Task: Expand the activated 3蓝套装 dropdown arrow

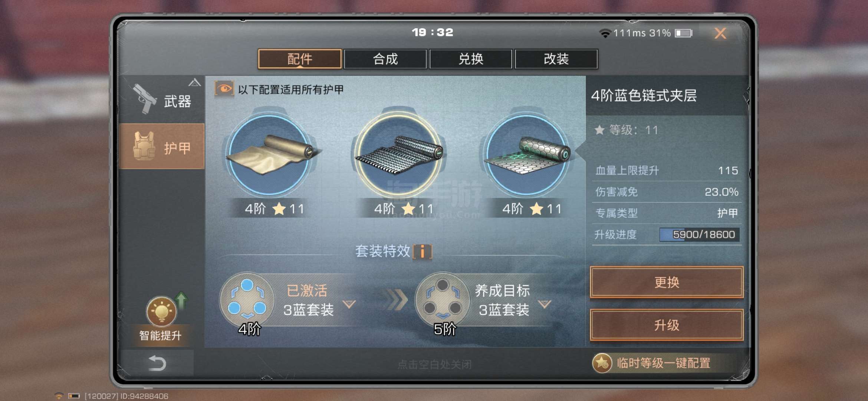Action: (x=349, y=304)
